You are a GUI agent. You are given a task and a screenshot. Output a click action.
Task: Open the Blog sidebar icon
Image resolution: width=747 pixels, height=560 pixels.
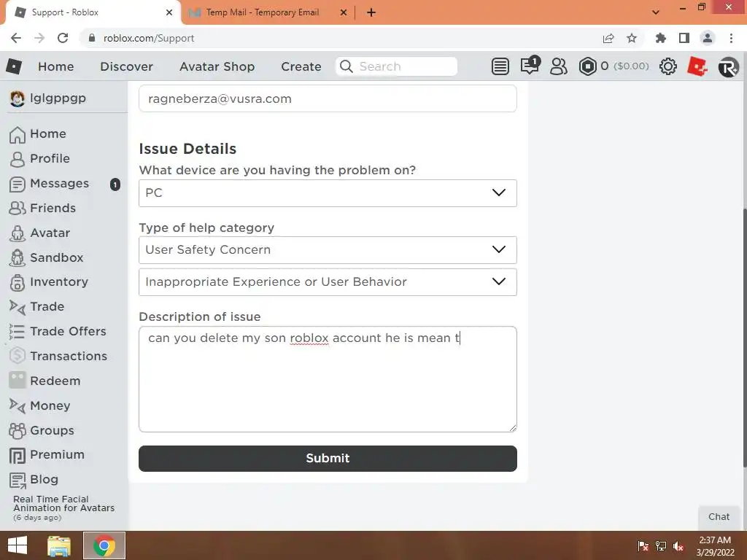(18, 481)
